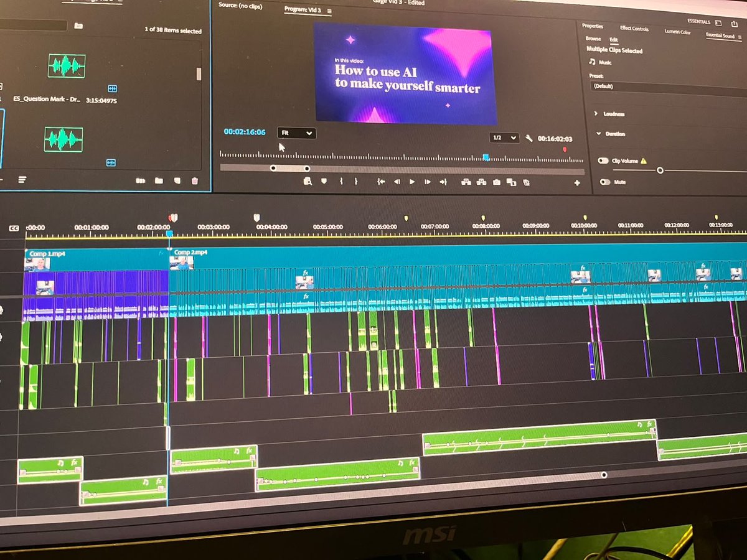Click the timeline marker near 00:04:00:00
Screen dimensions: 747x560
(256, 218)
